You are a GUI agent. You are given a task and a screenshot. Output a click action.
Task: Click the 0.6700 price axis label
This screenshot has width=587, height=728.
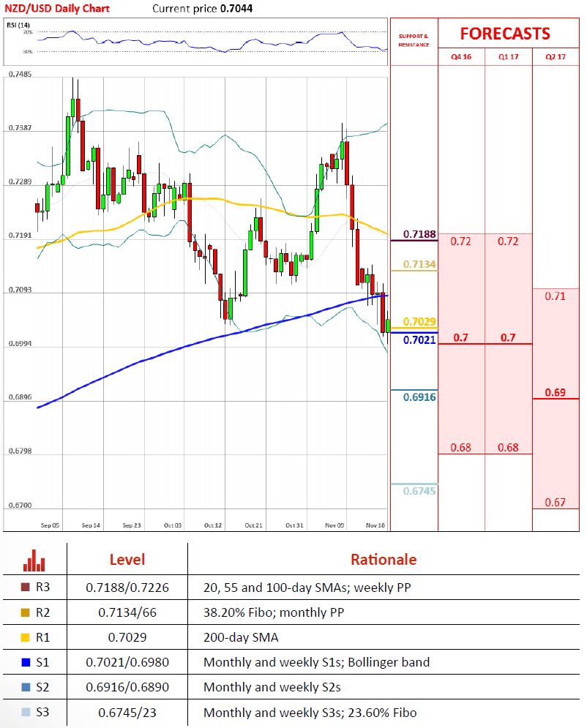click(20, 505)
